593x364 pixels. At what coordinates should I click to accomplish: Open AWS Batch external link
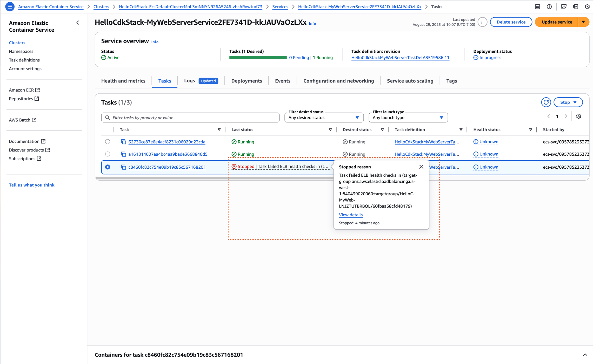point(23,120)
